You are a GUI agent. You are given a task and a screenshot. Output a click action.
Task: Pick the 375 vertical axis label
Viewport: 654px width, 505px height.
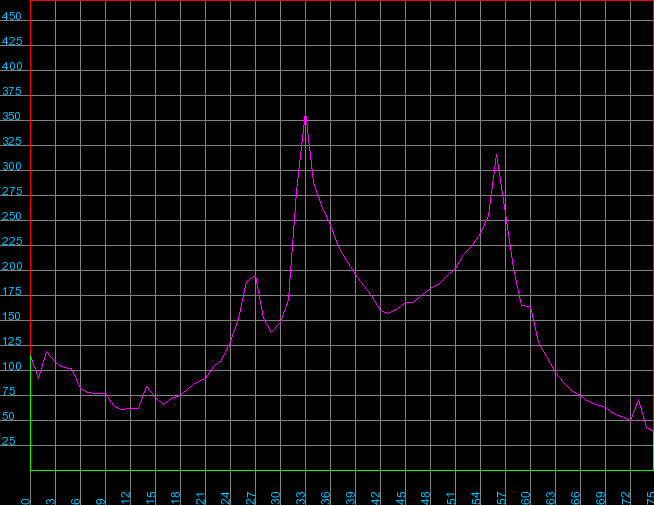(x=11, y=91)
